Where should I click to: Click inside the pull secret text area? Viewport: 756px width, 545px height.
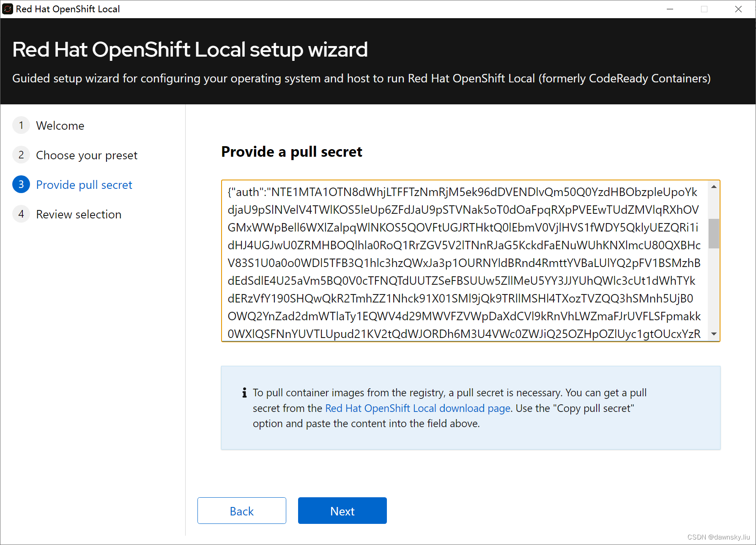465,261
